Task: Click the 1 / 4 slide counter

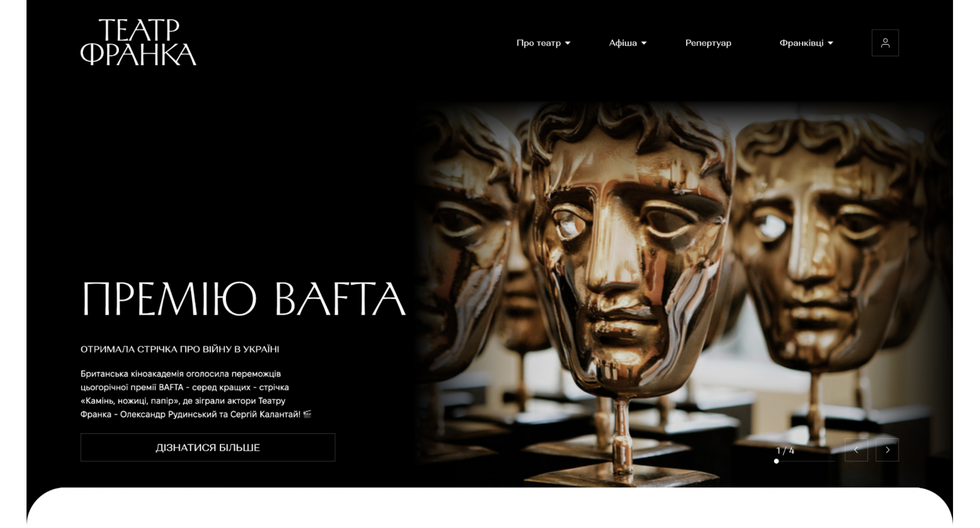Action: click(x=785, y=451)
